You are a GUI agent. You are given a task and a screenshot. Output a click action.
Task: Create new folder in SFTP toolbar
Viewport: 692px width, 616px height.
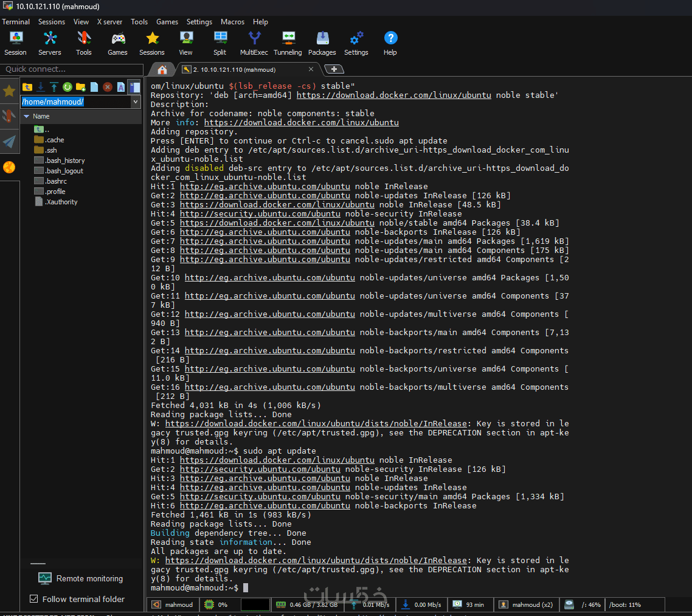point(81,87)
